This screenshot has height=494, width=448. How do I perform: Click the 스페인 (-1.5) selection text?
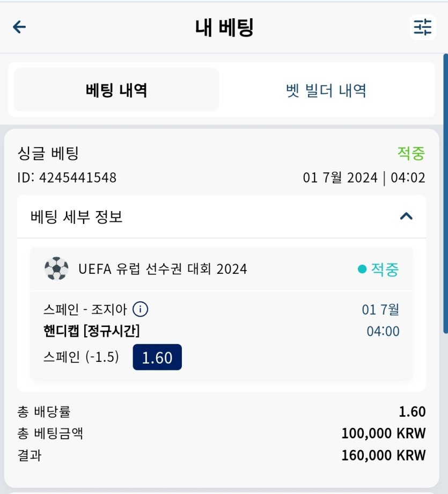point(81,357)
